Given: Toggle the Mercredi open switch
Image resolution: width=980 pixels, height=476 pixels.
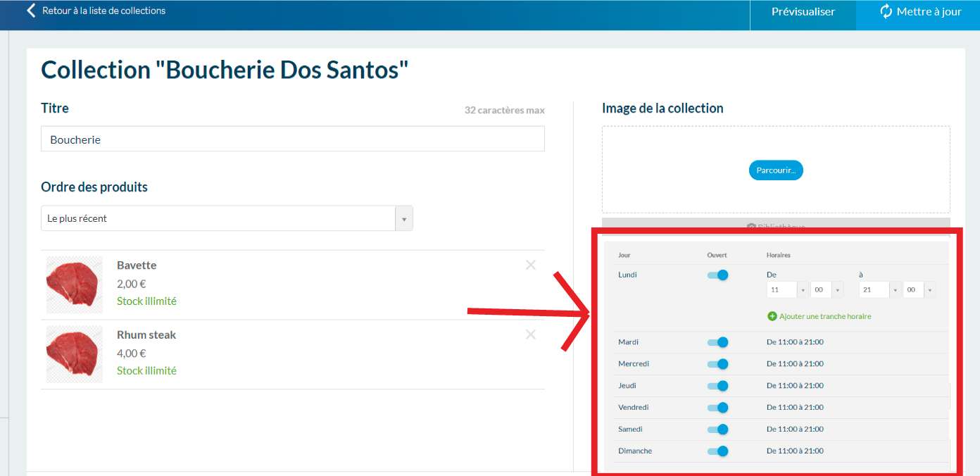Looking at the screenshot, I should click(x=718, y=364).
